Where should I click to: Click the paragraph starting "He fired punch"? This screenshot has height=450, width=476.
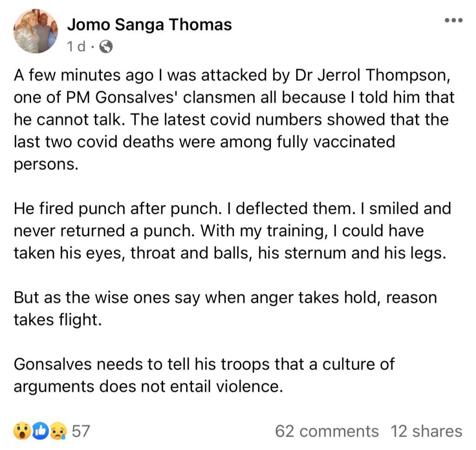[232, 231]
